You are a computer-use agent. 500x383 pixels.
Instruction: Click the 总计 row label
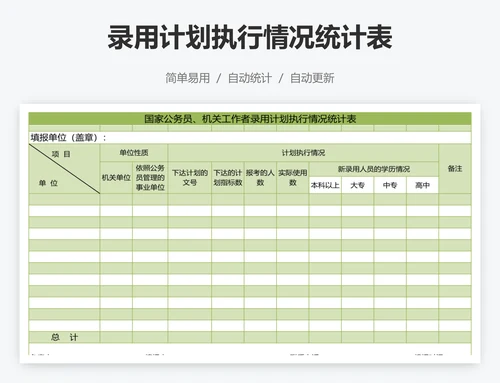tap(64, 337)
